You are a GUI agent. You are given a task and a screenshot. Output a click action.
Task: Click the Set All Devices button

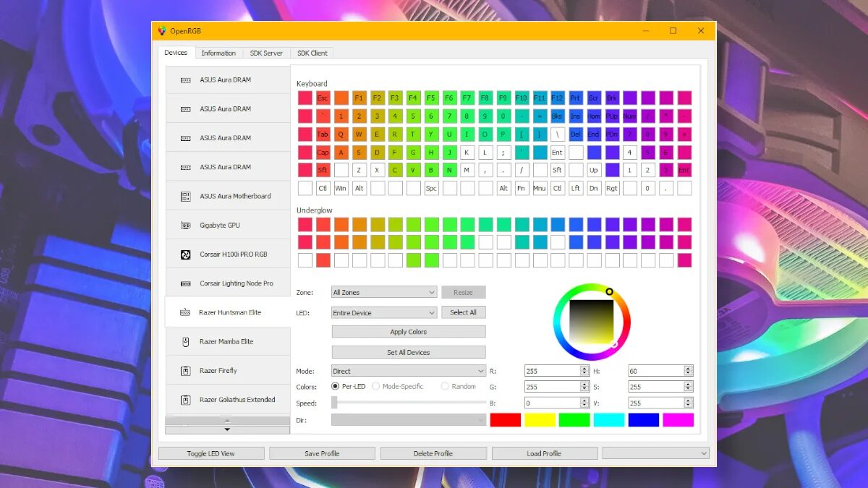coord(409,352)
